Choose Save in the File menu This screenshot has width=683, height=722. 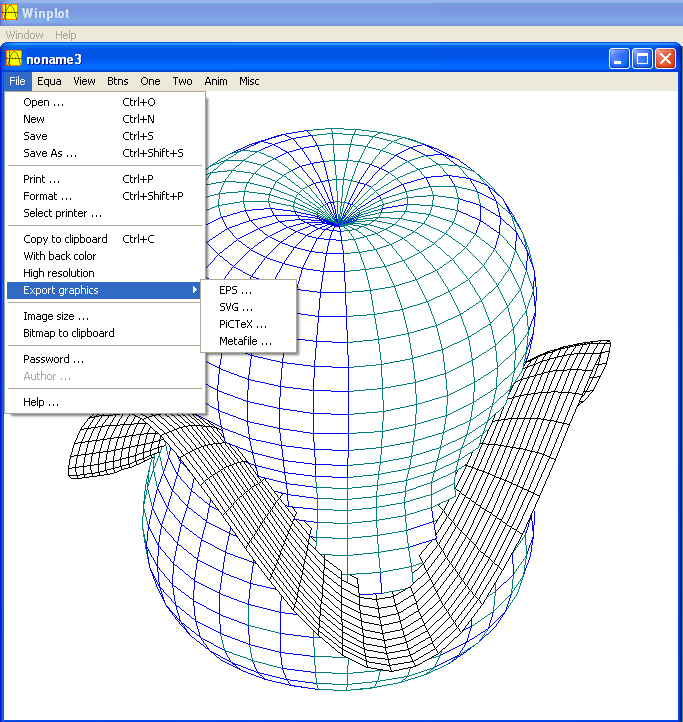click(105, 136)
